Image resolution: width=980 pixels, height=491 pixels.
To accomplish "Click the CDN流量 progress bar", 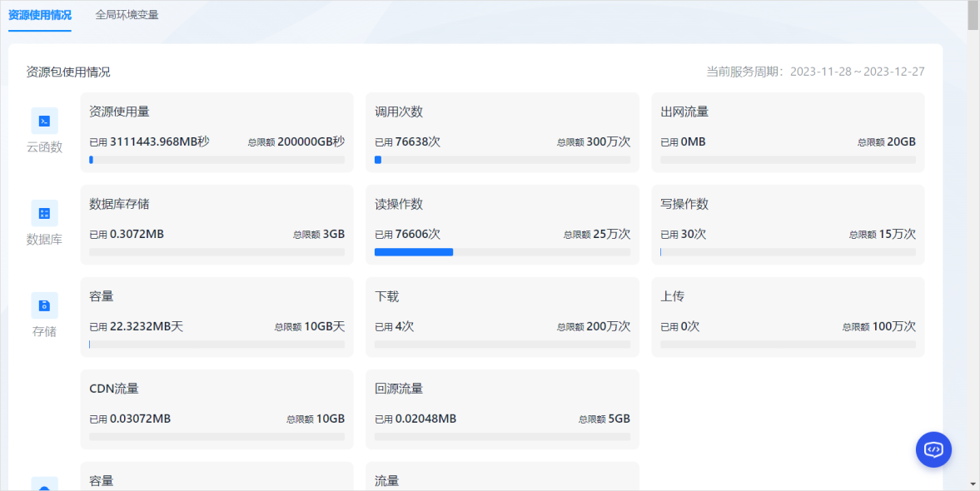I will (216, 437).
